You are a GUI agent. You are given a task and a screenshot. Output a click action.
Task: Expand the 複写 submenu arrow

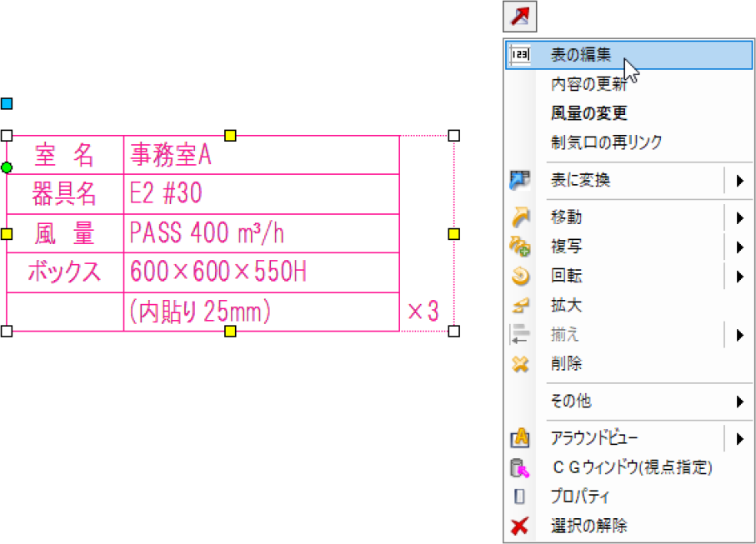tap(739, 247)
